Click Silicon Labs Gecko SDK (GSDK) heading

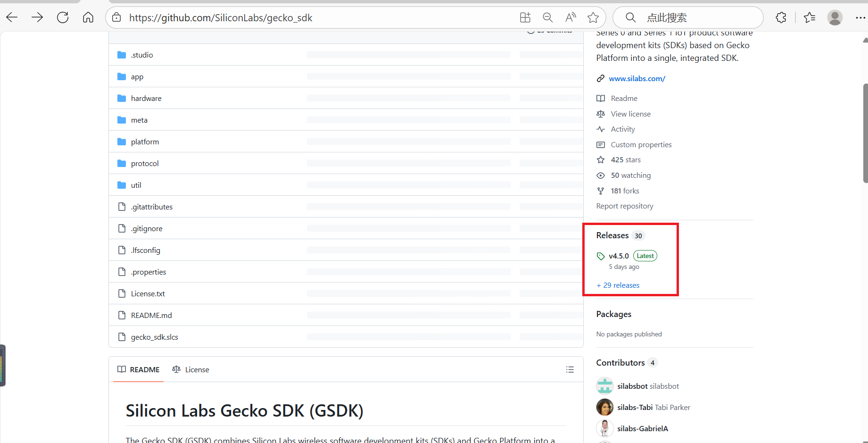point(245,410)
